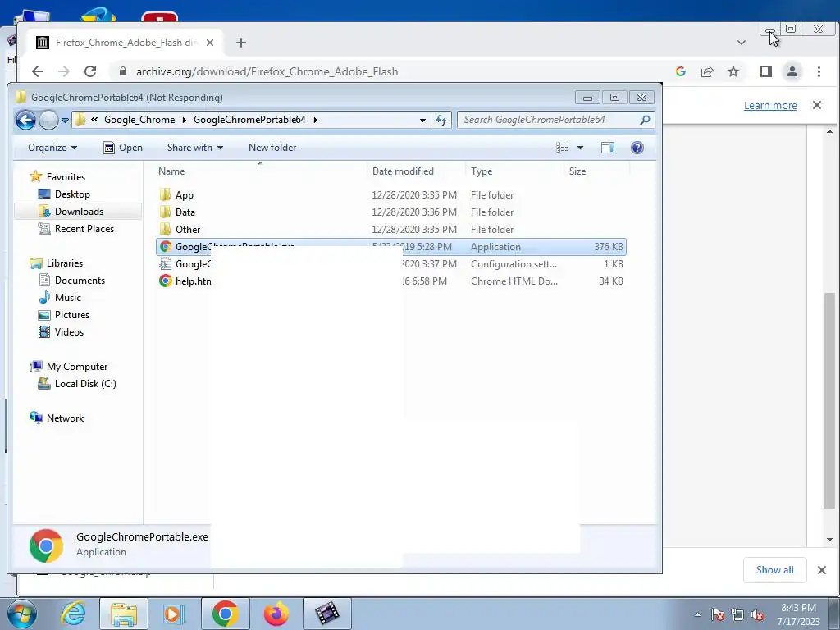840x630 pixels.
Task: Close Chrome downloads bar
Action: coord(822,570)
